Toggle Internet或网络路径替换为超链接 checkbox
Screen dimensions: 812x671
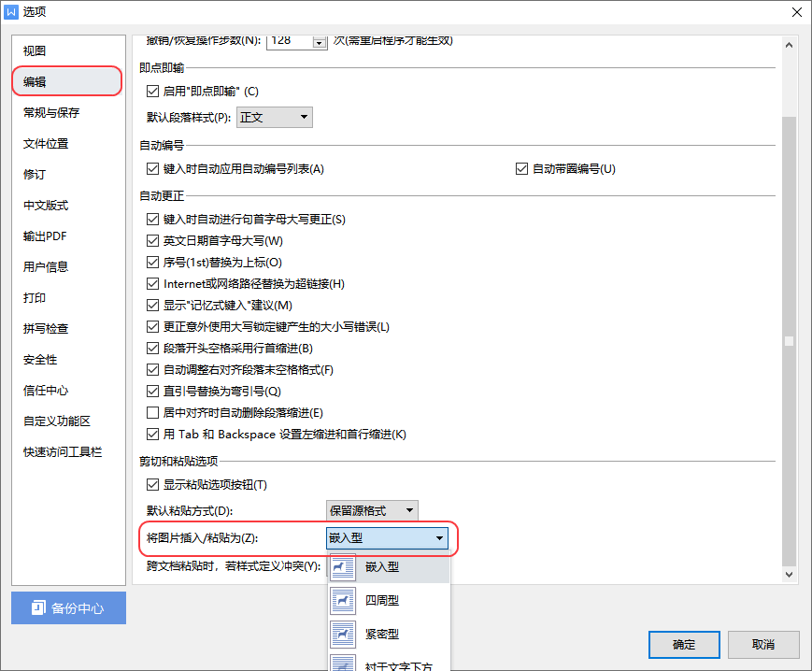[152, 284]
